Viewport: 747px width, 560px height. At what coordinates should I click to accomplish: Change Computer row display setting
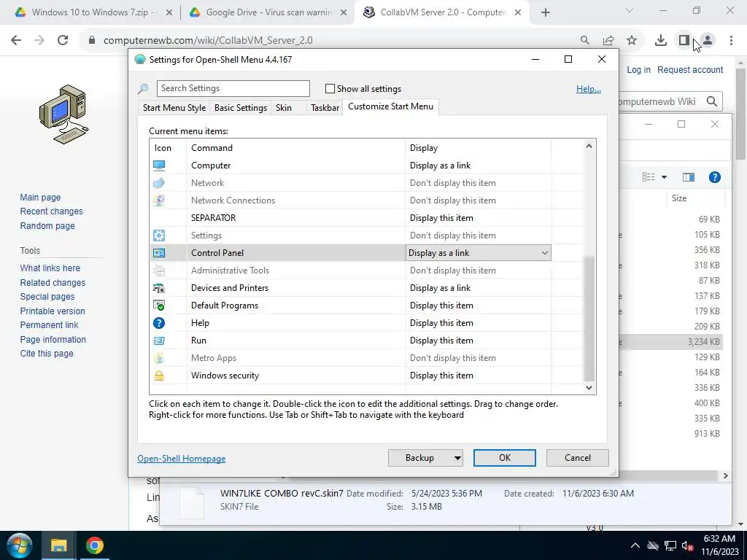[x=479, y=166]
